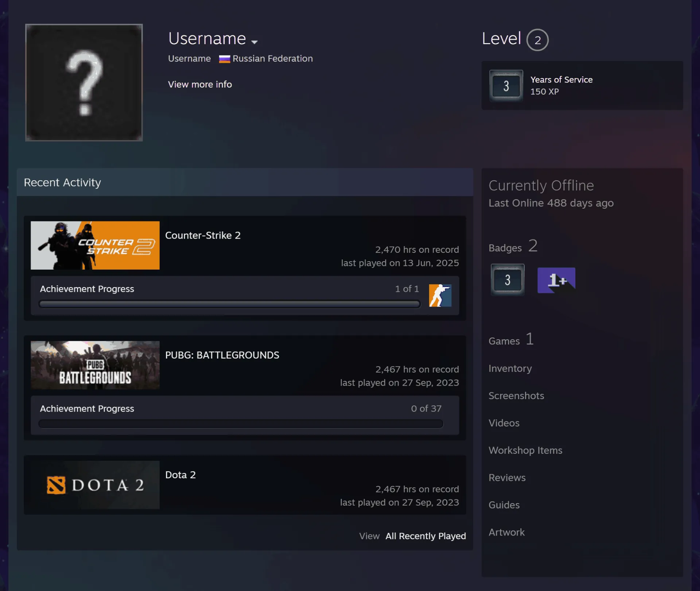Open the Inventory section
The width and height of the screenshot is (700, 591).
coord(510,368)
